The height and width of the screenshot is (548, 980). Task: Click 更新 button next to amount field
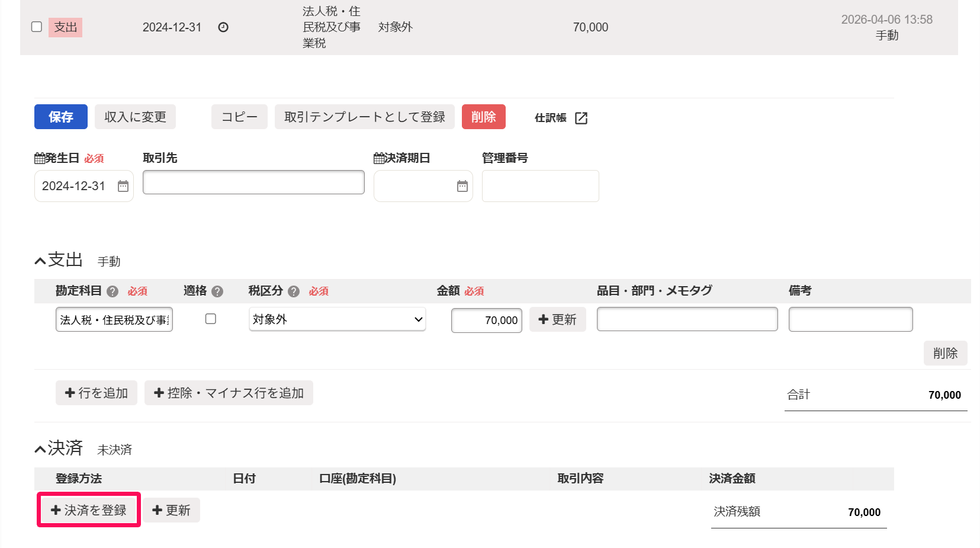click(558, 319)
